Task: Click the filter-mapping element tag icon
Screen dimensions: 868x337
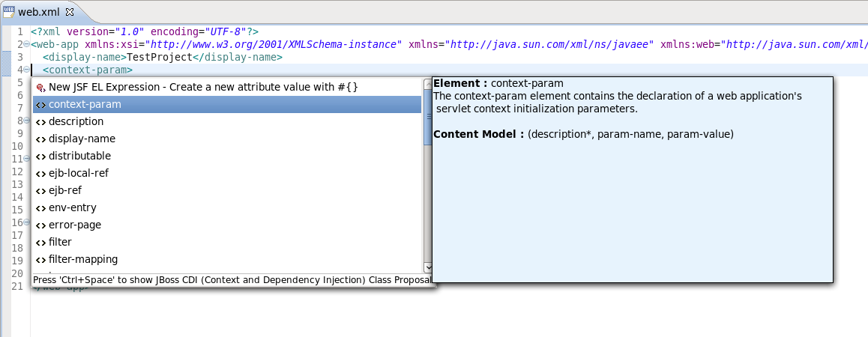Action: pyautogui.click(x=40, y=260)
